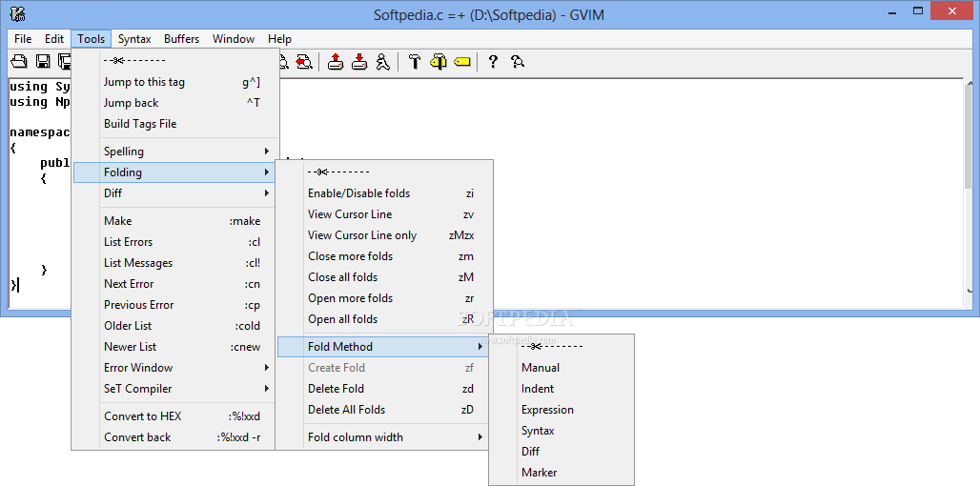The height and width of the screenshot is (486, 980).
Task: Expand the Folding submenu entry
Action: [175, 172]
